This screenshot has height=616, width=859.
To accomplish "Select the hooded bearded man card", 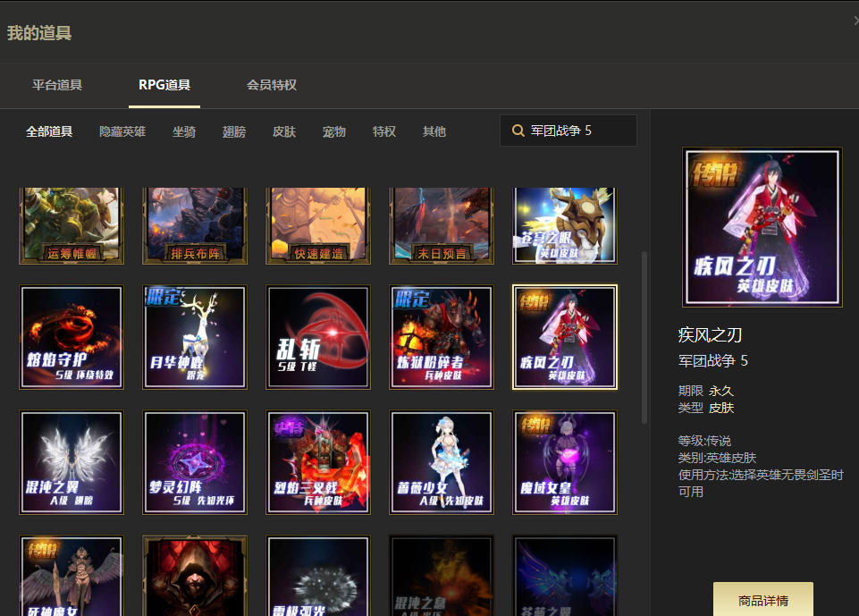I will click(x=195, y=576).
